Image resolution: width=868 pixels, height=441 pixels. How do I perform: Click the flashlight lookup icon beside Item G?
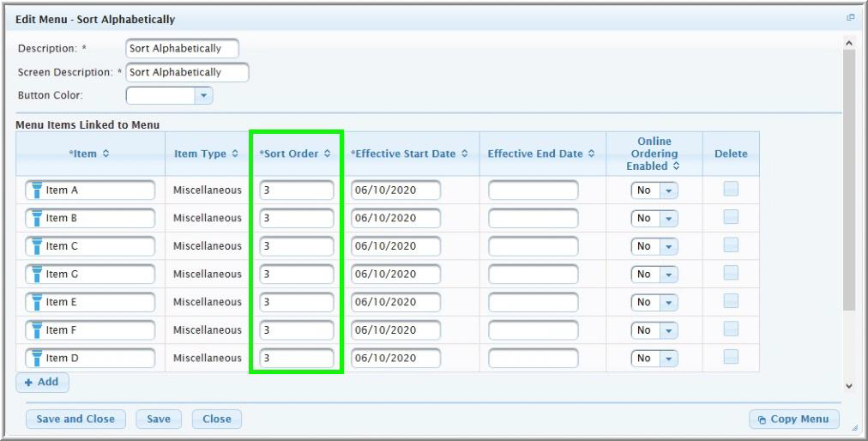(37, 275)
